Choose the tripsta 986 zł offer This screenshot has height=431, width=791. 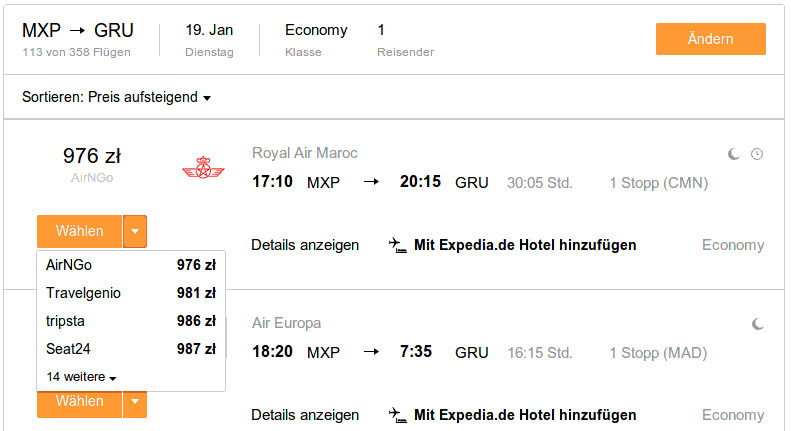pos(131,321)
